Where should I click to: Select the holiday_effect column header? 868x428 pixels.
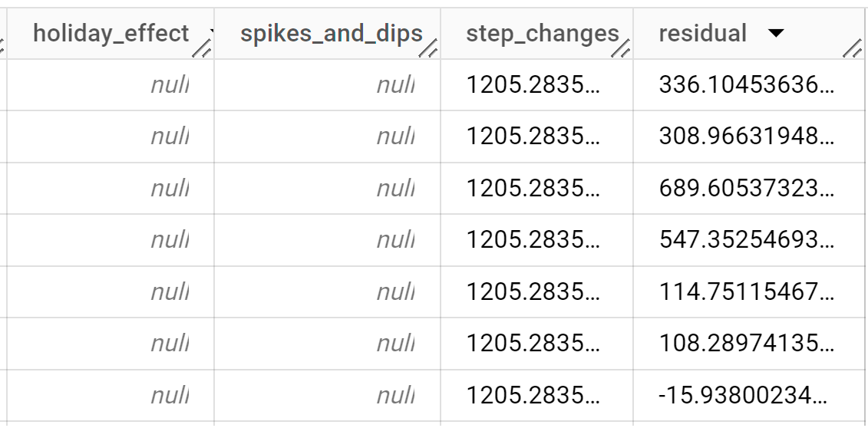click(x=111, y=34)
